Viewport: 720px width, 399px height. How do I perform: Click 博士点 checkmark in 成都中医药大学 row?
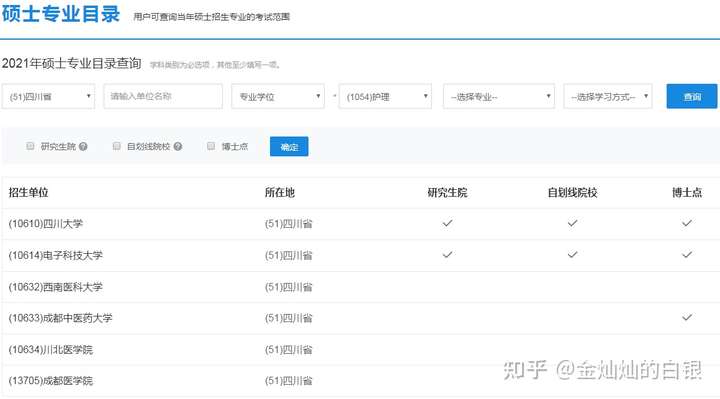click(x=687, y=317)
